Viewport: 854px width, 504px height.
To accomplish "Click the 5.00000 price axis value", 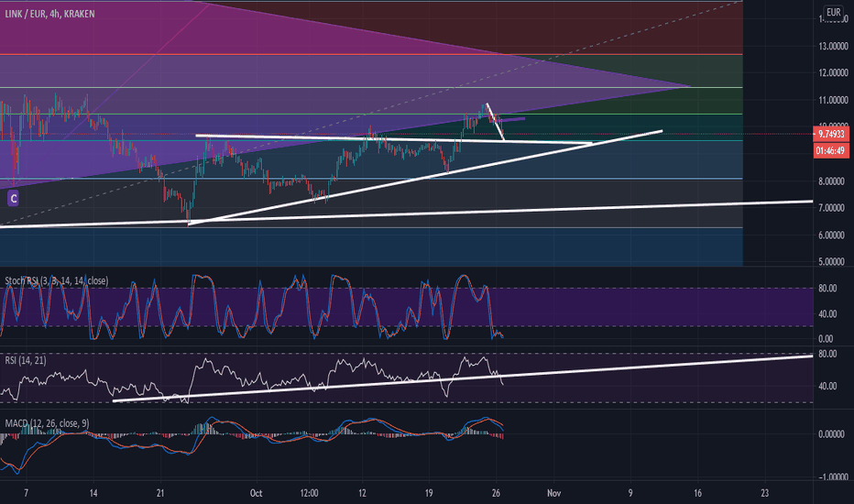I will [x=831, y=261].
